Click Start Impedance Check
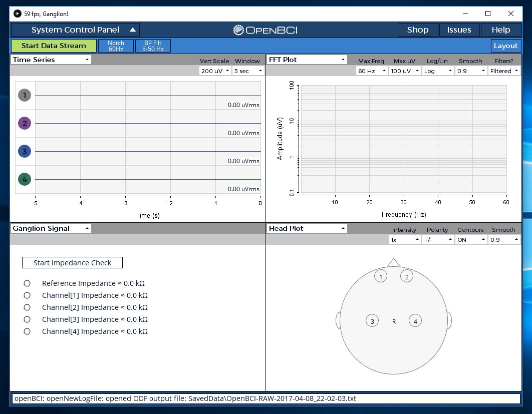Image resolution: width=532 pixels, height=414 pixels. coord(72,262)
